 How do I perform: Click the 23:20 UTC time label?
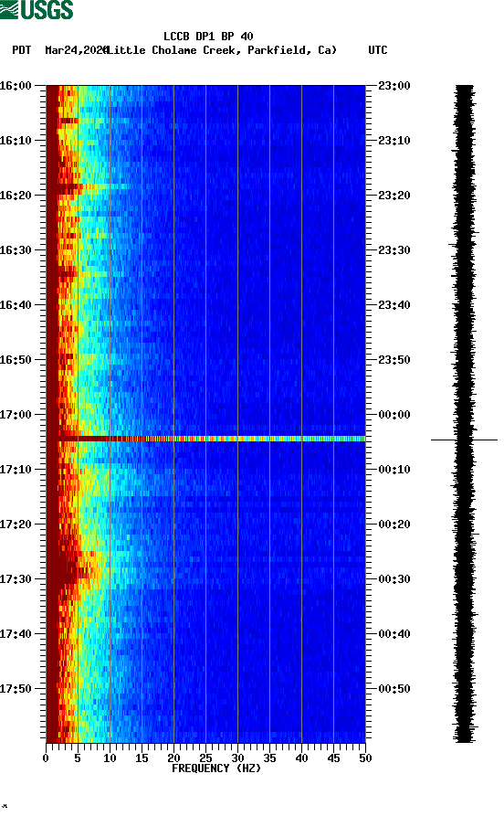click(x=394, y=196)
